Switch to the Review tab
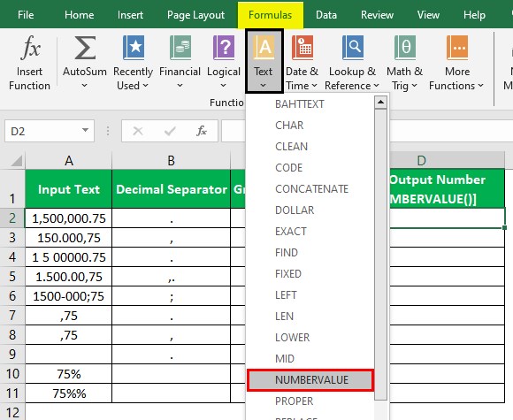This screenshot has width=513, height=420. (x=377, y=15)
